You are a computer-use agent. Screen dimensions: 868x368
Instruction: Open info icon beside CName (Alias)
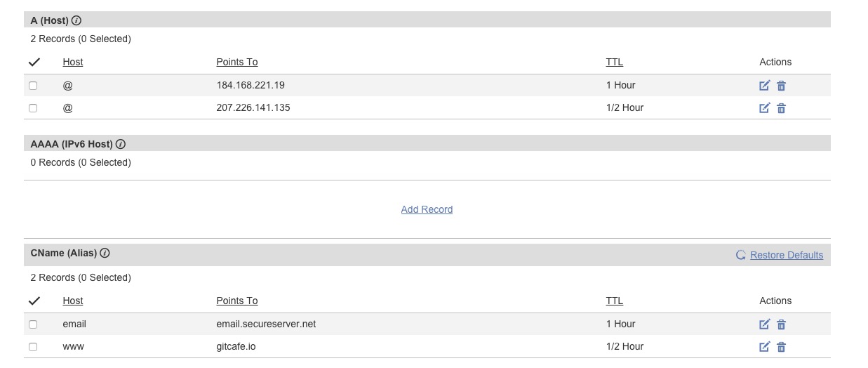105,253
